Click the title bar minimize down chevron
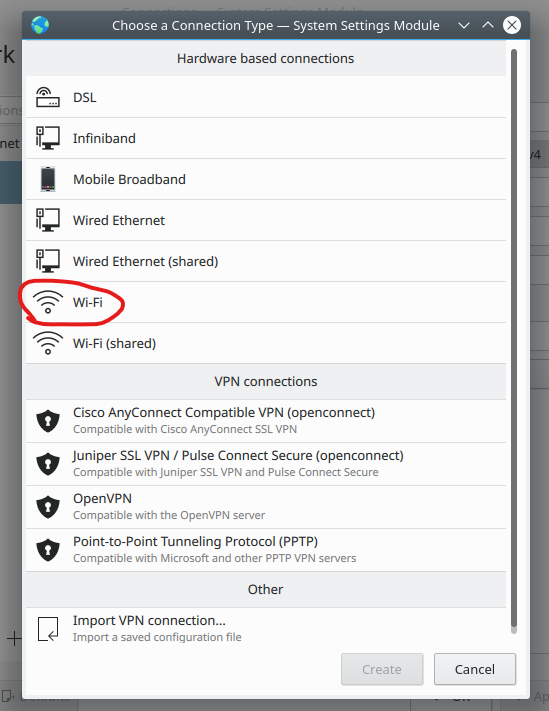 click(x=464, y=25)
